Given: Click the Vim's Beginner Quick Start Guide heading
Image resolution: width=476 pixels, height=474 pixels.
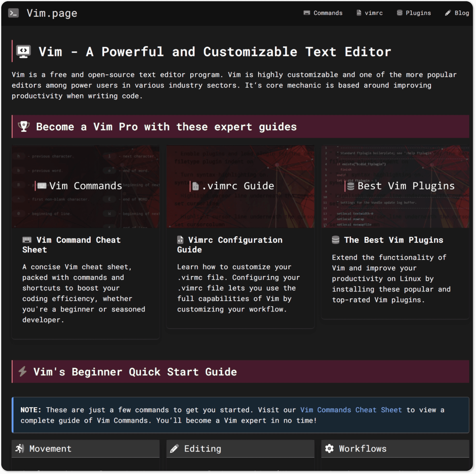Looking at the screenshot, I should pyautogui.click(x=135, y=372).
